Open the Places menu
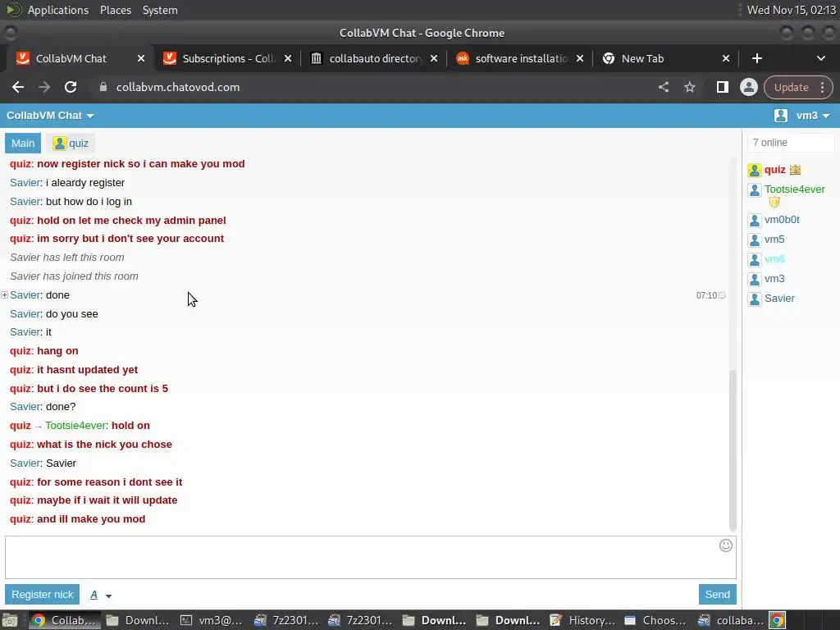840x630 pixels. coord(115,10)
